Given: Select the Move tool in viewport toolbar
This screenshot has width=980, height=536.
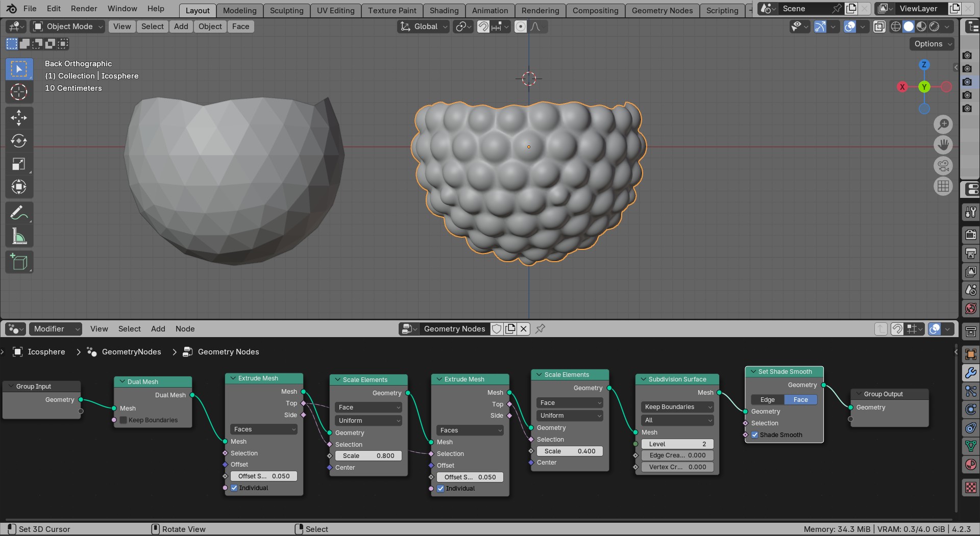Looking at the screenshot, I should point(19,118).
